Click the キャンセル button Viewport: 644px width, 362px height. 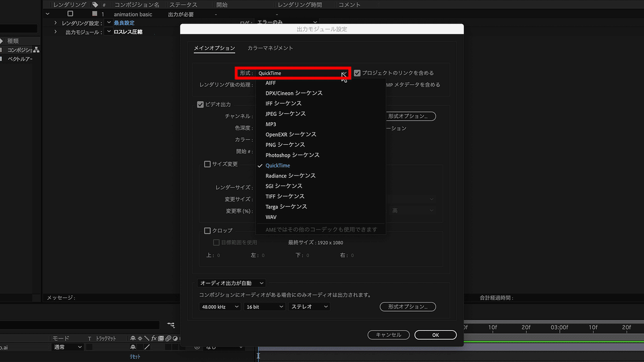pyautogui.click(x=389, y=335)
